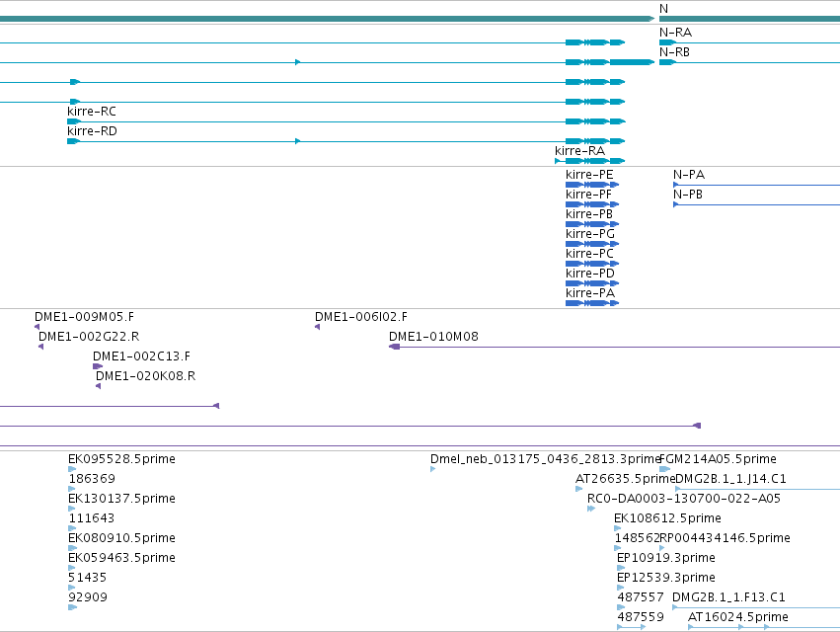This screenshot has width=840, height=632.
Task: Open the kirre-RA transcript feature
Action: tap(590, 161)
